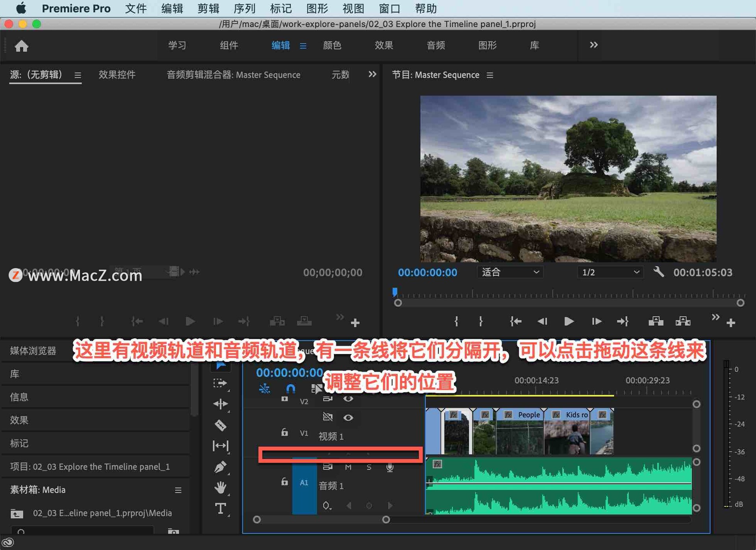Open the 窗口 menu
756x550 pixels.
click(389, 8)
